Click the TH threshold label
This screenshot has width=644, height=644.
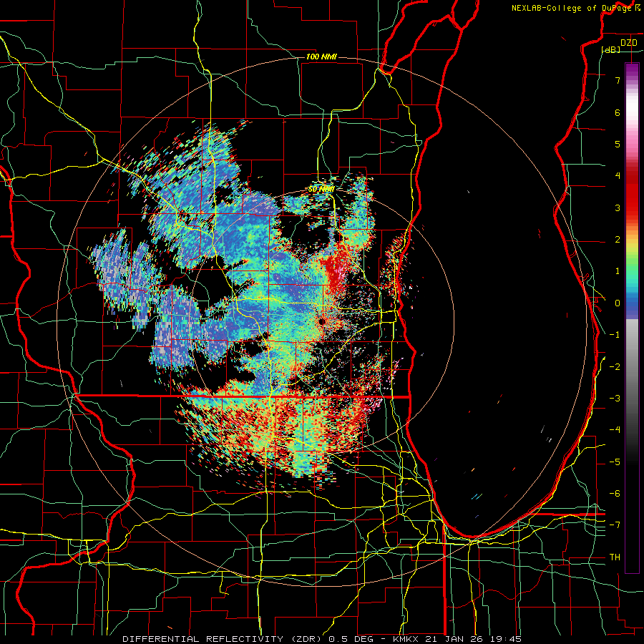click(615, 557)
